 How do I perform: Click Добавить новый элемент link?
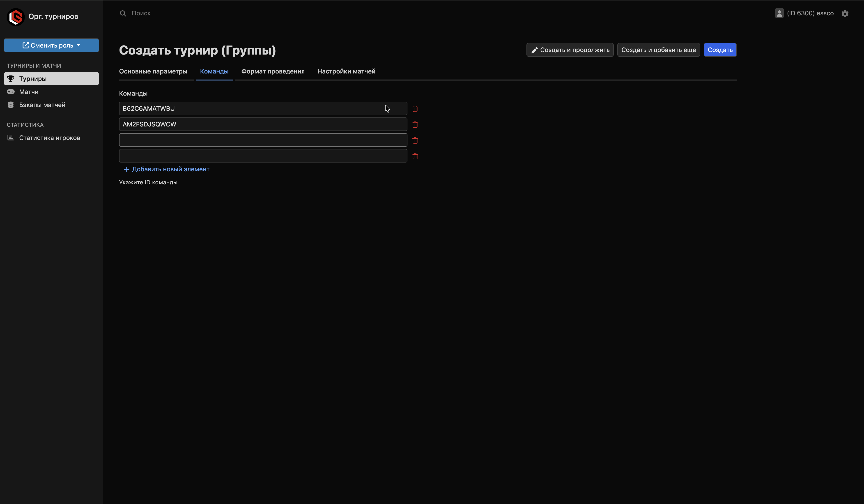click(167, 169)
